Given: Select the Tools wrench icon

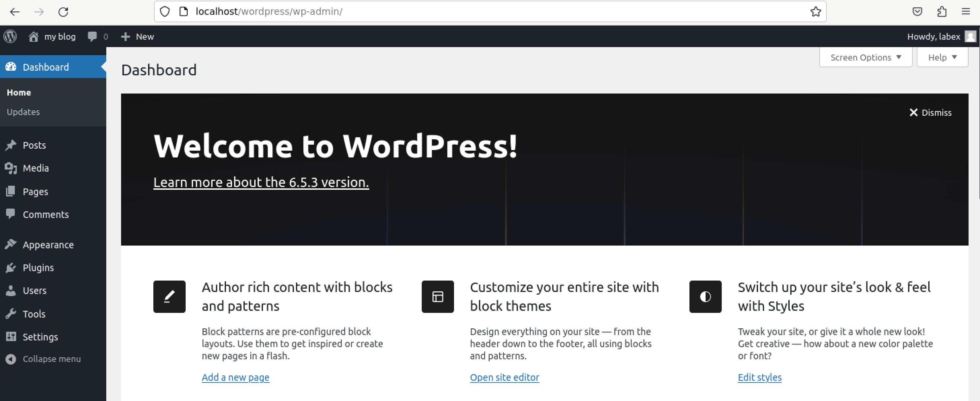Looking at the screenshot, I should click(11, 314).
